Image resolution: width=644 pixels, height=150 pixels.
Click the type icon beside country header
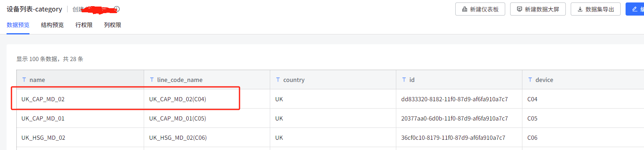pos(278,80)
